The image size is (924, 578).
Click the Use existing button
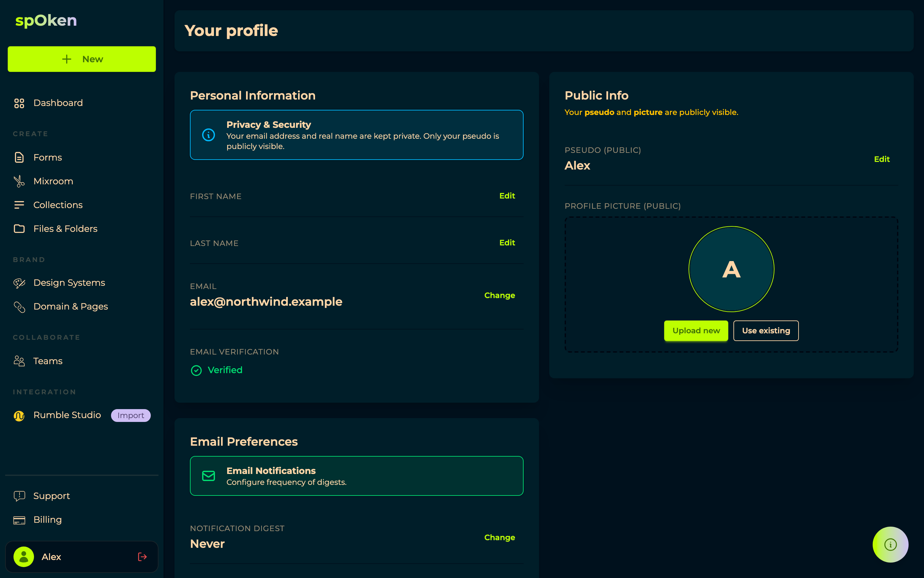[766, 331]
